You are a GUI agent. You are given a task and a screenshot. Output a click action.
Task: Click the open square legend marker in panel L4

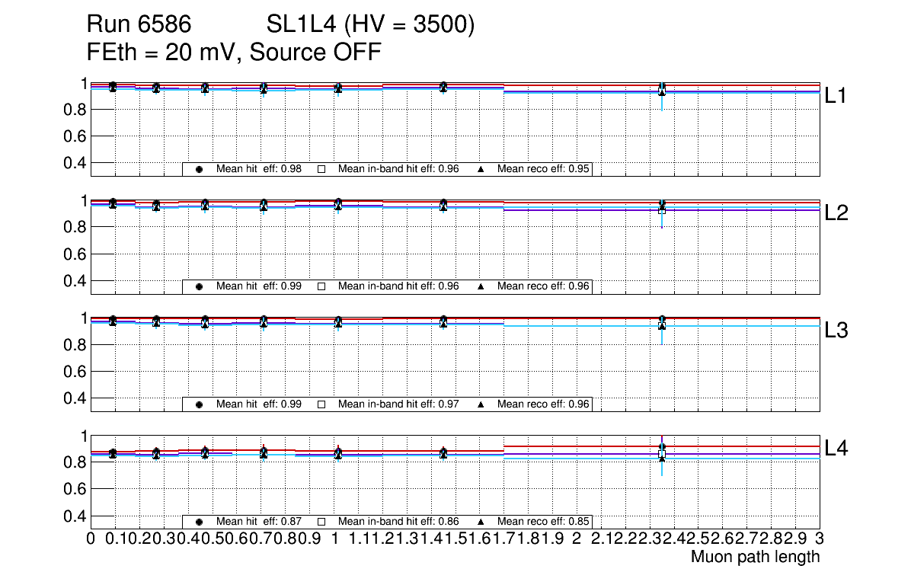pyautogui.click(x=321, y=522)
